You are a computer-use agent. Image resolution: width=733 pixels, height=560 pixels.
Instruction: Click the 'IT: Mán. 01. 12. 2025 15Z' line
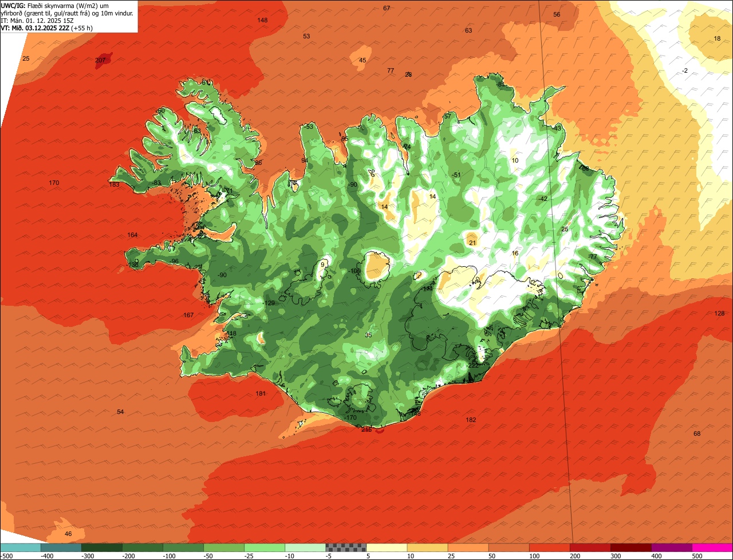37,20
